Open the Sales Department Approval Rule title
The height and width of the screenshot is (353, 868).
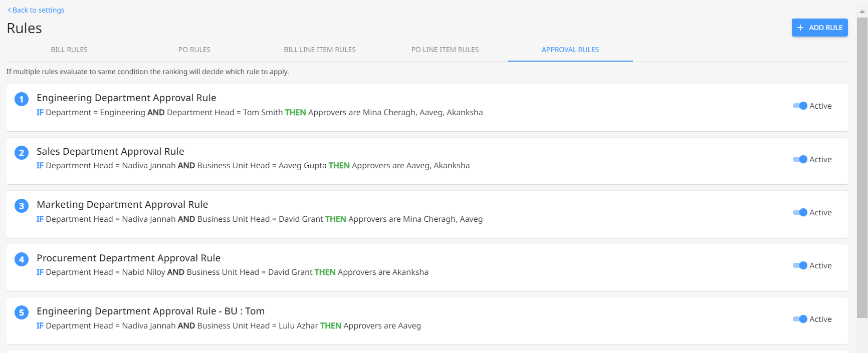pos(110,151)
